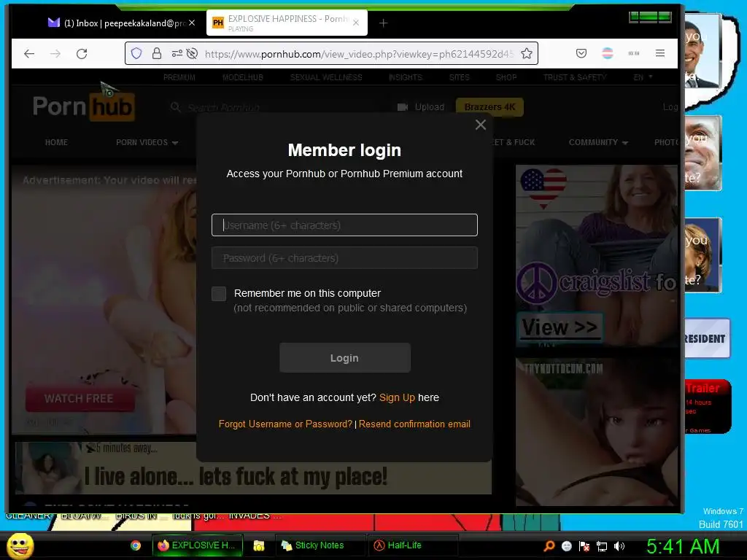Open the HOME menu item

click(x=56, y=142)
